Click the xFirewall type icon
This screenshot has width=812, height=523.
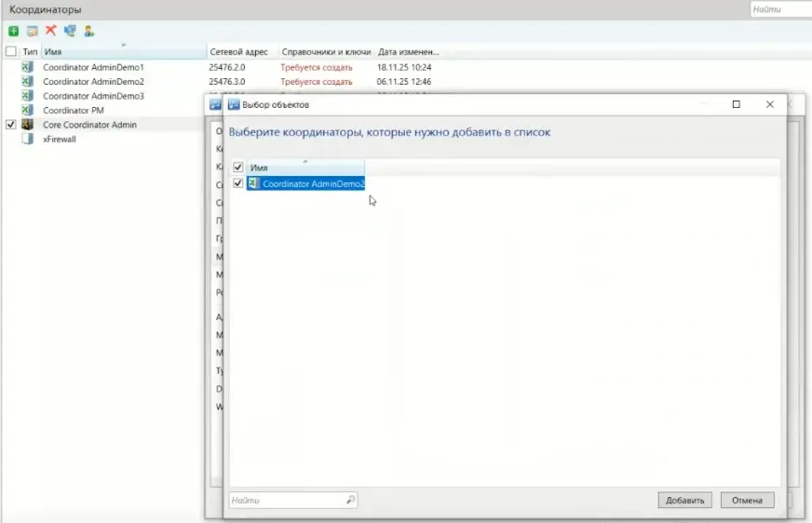(28, 139)
